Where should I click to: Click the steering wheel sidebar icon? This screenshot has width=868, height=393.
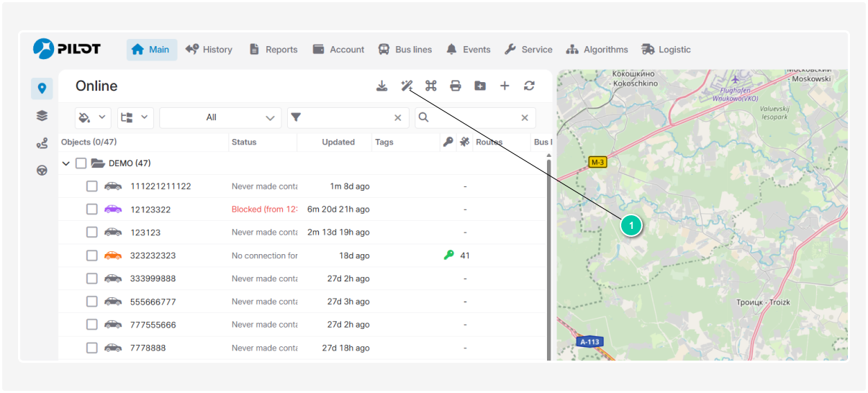(42, 171)
